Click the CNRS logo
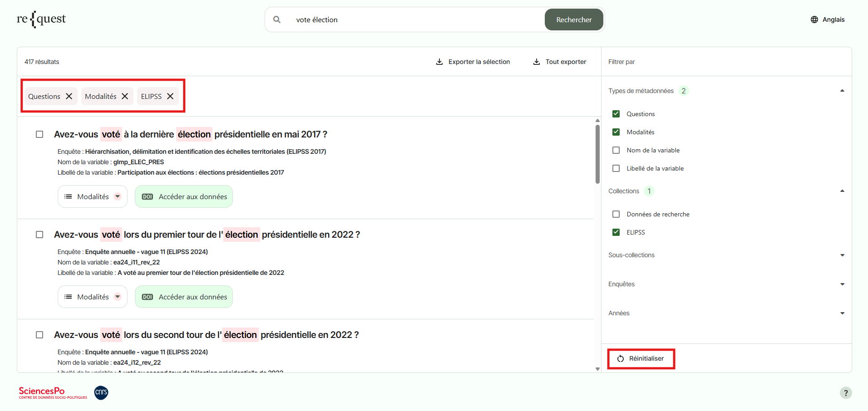The width and height of the screenshot is (868, 411). pos(101,392)
